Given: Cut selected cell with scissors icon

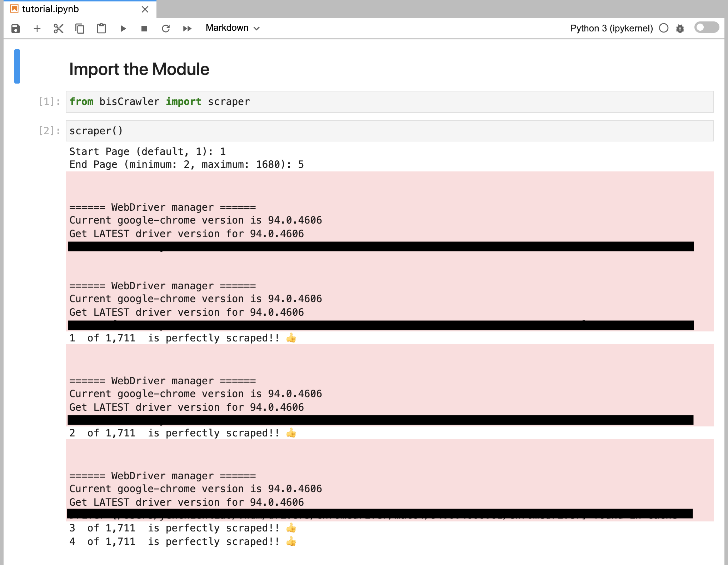Looking at the screenshot, I should coord(59,29).
